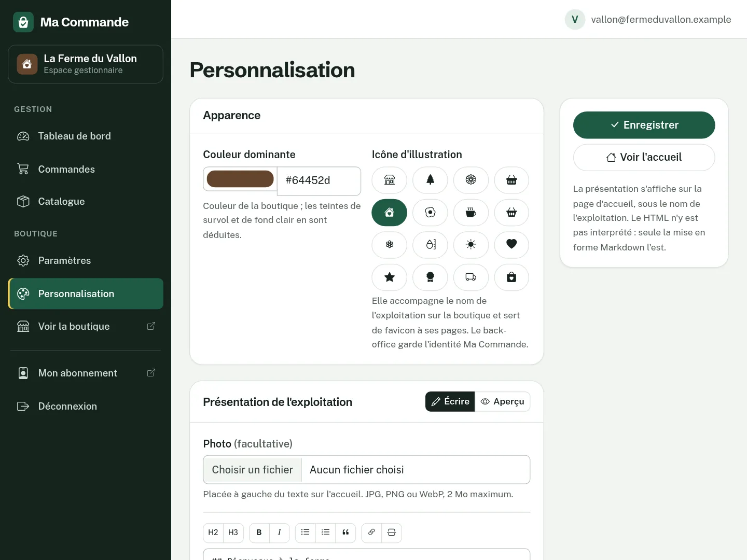Click Choisir un fichier to upload photo

tap(253, 470)
